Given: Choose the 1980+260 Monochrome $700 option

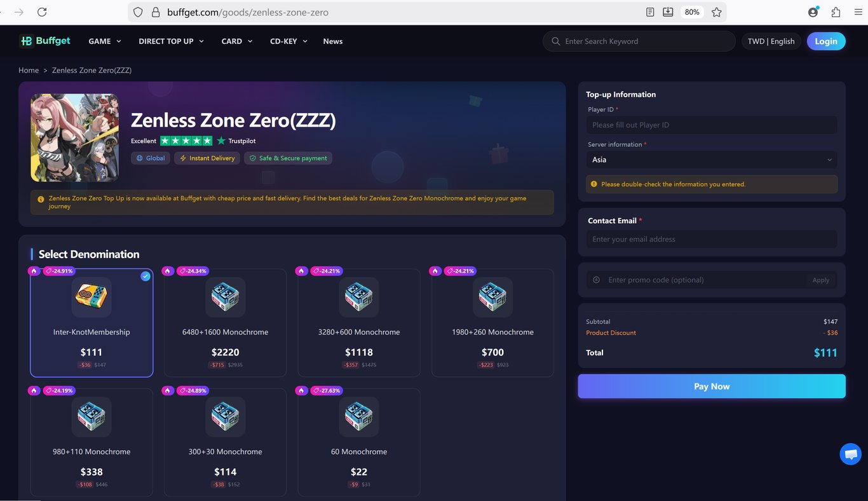Looking at the screenshot, I should pos(493,323).
